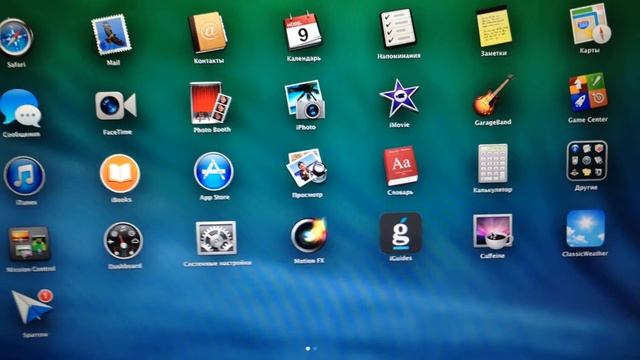
Task: Launch the Калькулятор calculator
Action: click(493, 163)
